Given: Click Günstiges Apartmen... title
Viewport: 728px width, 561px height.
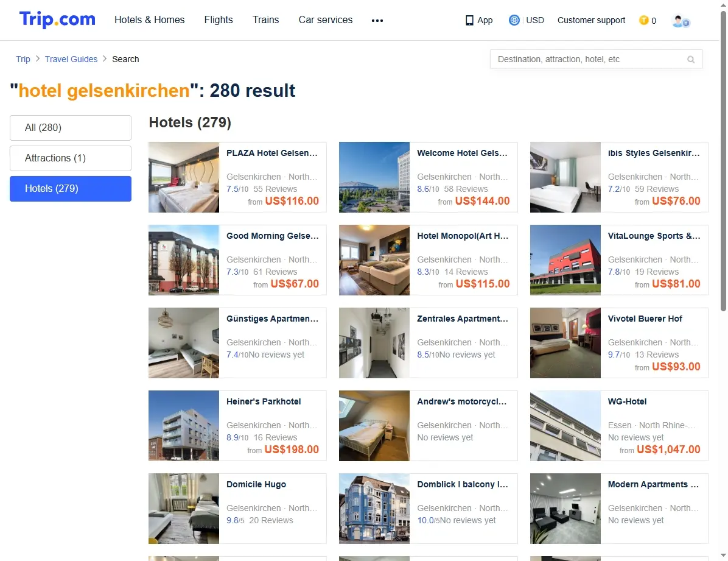Looking at the screenshot, I should coord(273,319).
